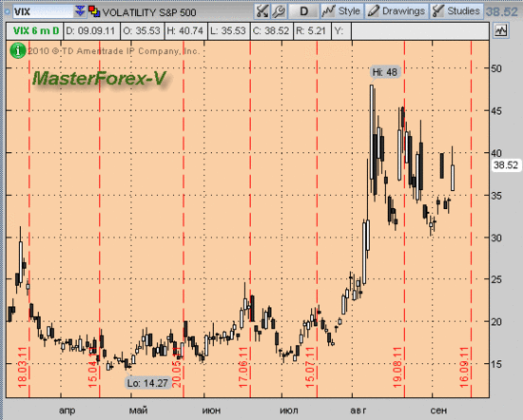Click the Studies flask icon
The width and height of the screenshot is (523, 420).
437,11
